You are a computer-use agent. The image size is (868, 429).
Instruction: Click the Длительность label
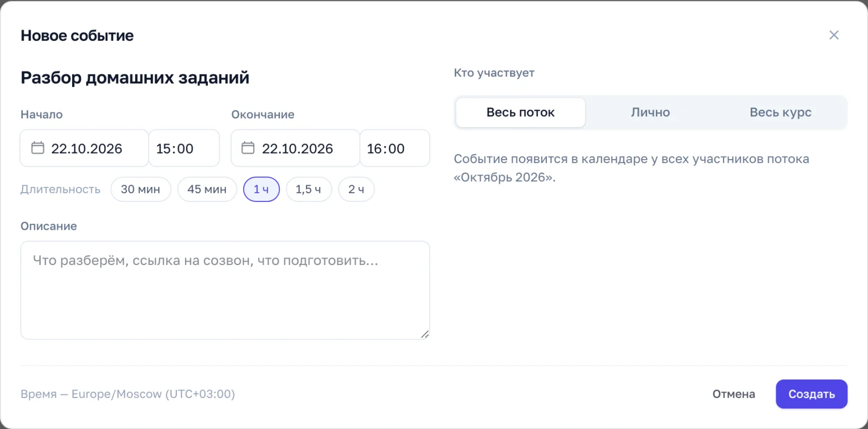[60, 190]
